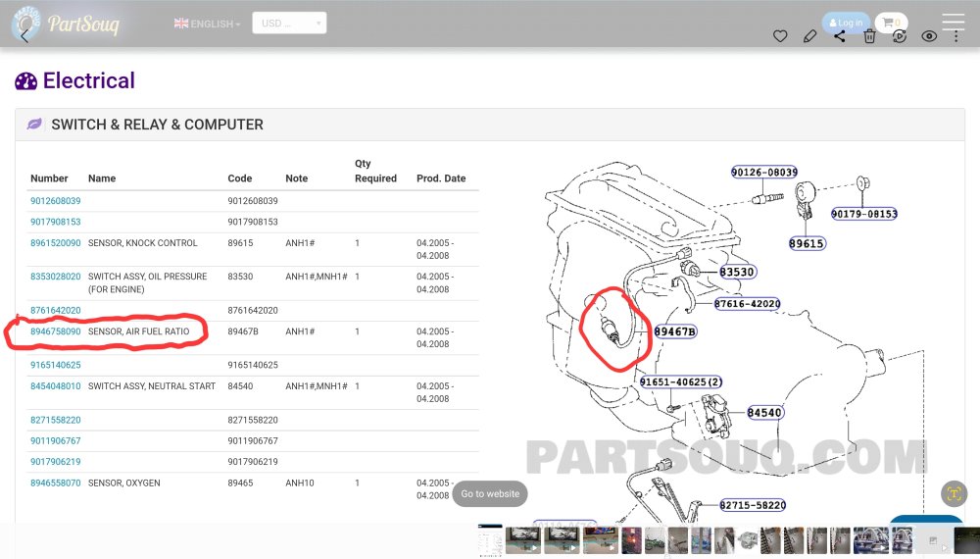Click diagram label 89467B
The image size is (980, 559).
(675, 332)
